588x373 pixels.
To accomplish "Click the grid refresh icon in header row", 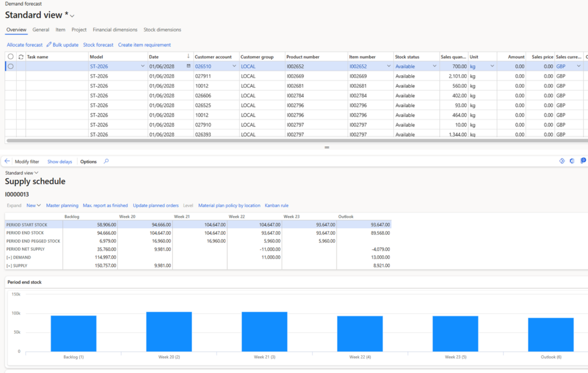I will [21, 57].
